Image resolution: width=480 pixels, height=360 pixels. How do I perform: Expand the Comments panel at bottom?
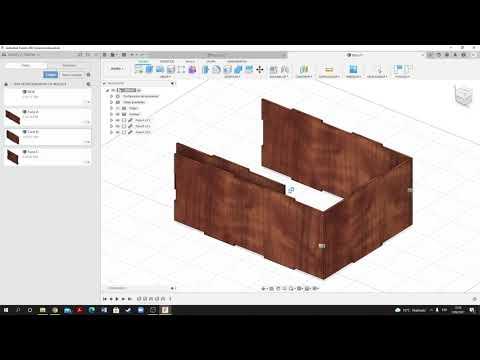click(172, 288)
